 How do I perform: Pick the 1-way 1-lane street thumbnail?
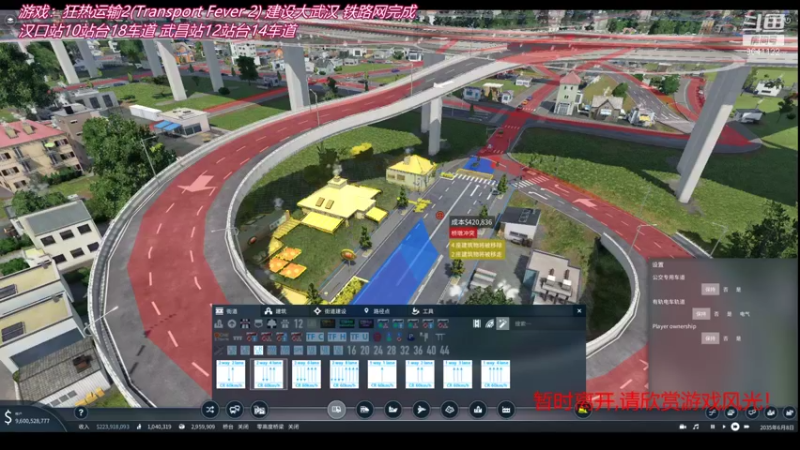coord(382,374)
